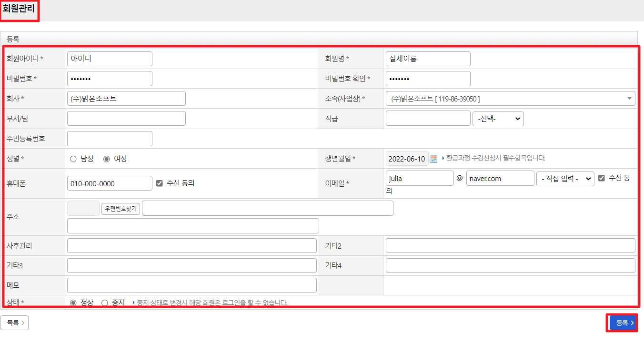The height and width of the screenshot is (343, 644).
Task: Open the 소속(사업장) dropdown
Action: tap(510, 99)
